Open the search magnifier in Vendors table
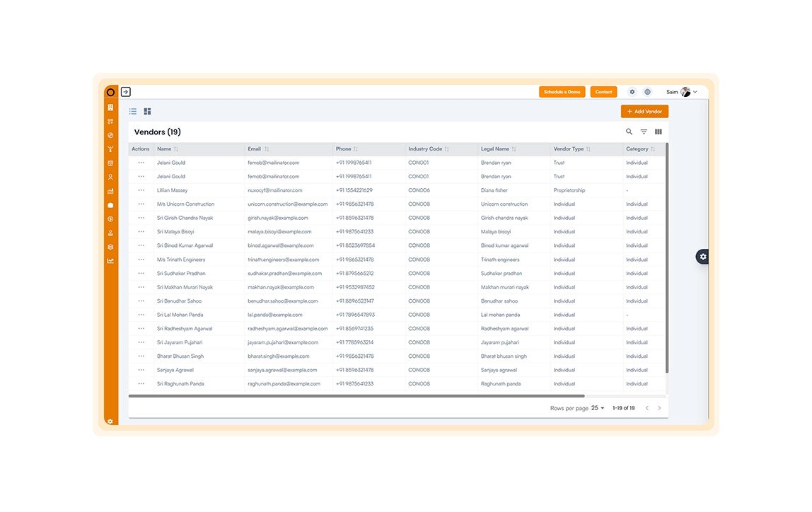 [630, 132]
